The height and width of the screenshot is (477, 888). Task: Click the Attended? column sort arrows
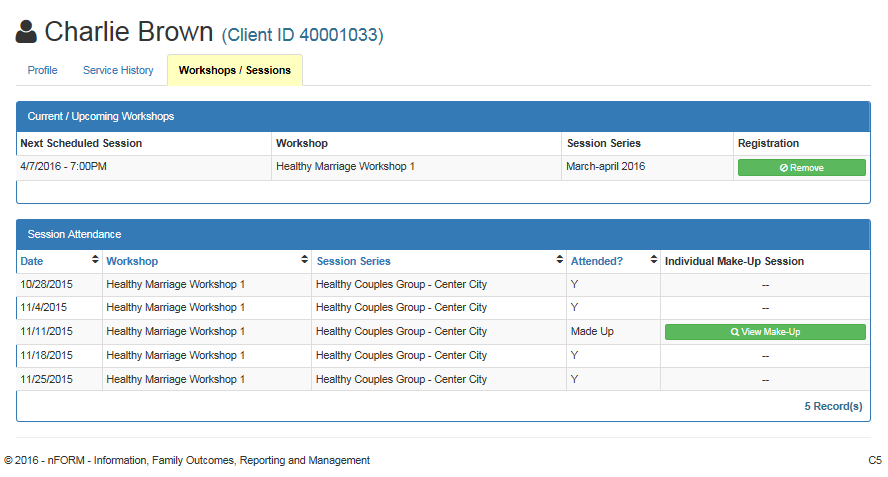[x=654, y=261]
